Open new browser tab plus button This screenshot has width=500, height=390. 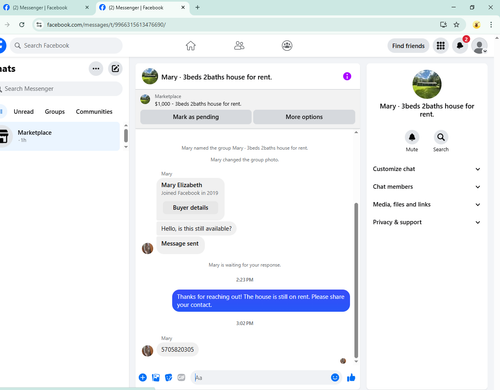[x=197, y=7]
